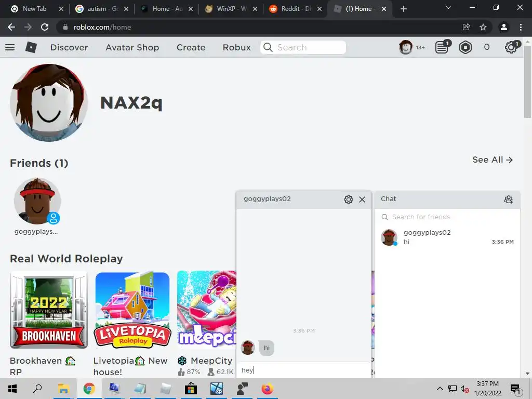This screenshot has height=399, width=532.
Task: Open Windows taskbar search
Action: 37,388
